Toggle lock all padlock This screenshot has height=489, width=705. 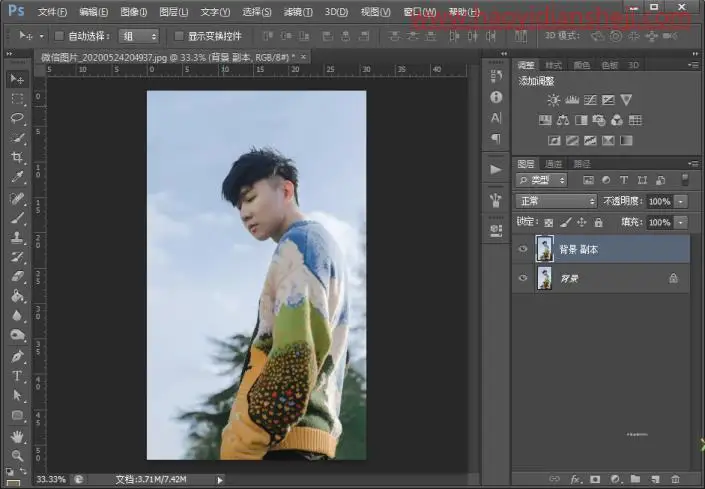[x=598, y=222]
